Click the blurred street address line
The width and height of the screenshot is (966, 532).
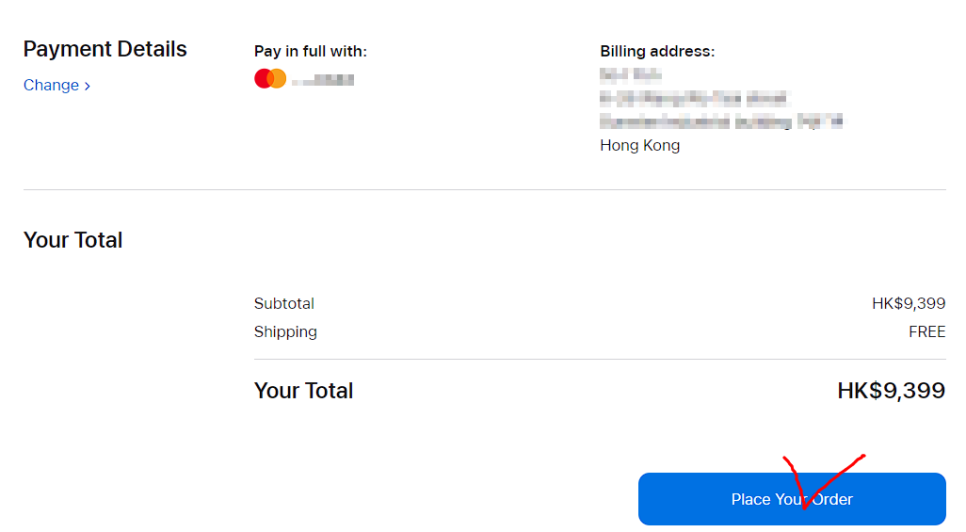[694, 99]
